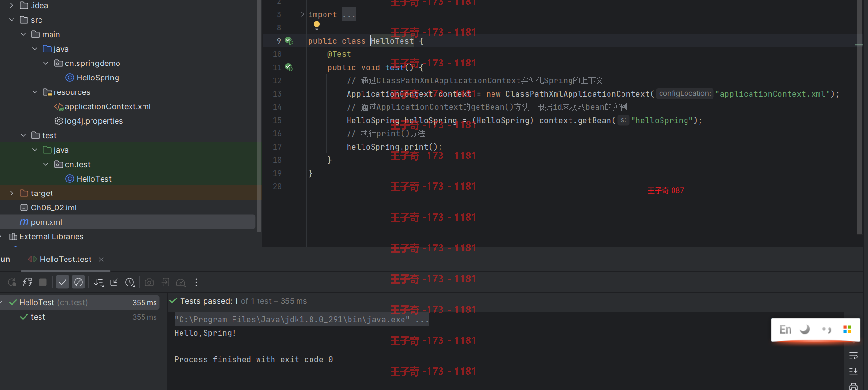This screenshot has height=390, width=868.
Task: Click the Dump Threads camera icon
Action: coord(149,283)
